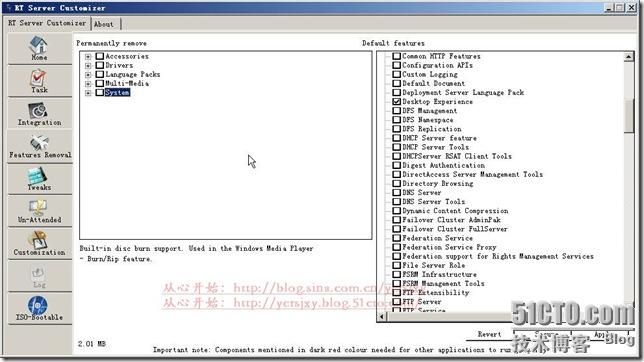Select DHCP Server Tools entry
644x362 pixels.
[435, 147]
